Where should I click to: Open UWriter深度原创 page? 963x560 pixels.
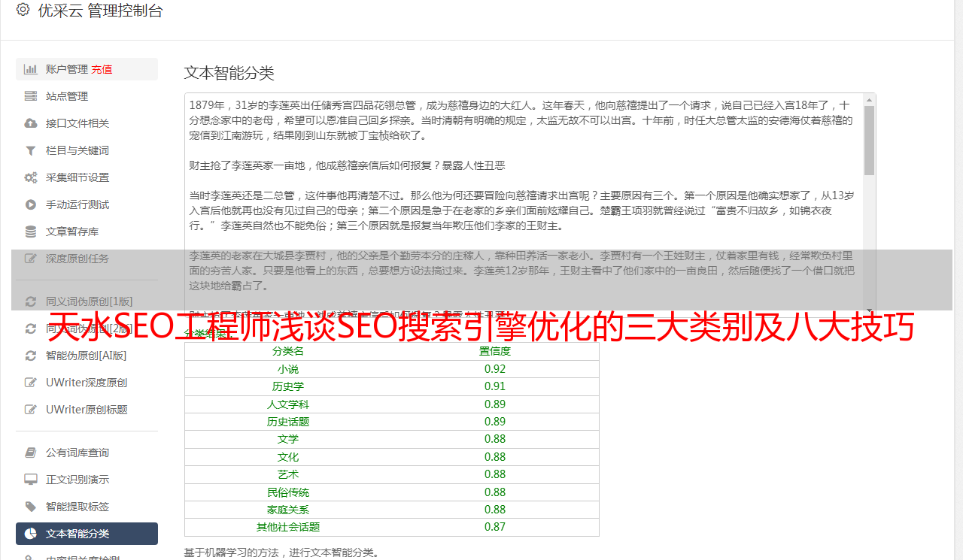click(87, 383)
